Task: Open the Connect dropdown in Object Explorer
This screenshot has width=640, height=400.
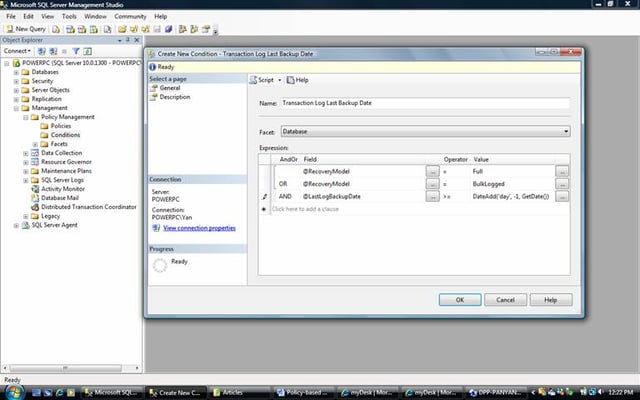Action: click(x=17, y=51)
